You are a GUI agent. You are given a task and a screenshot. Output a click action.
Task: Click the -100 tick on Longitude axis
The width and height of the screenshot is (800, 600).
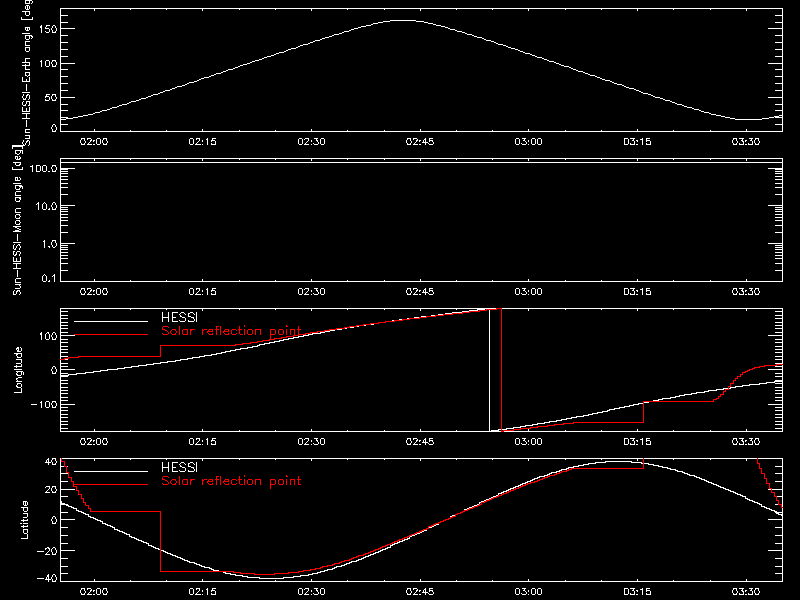coord(44,404)
